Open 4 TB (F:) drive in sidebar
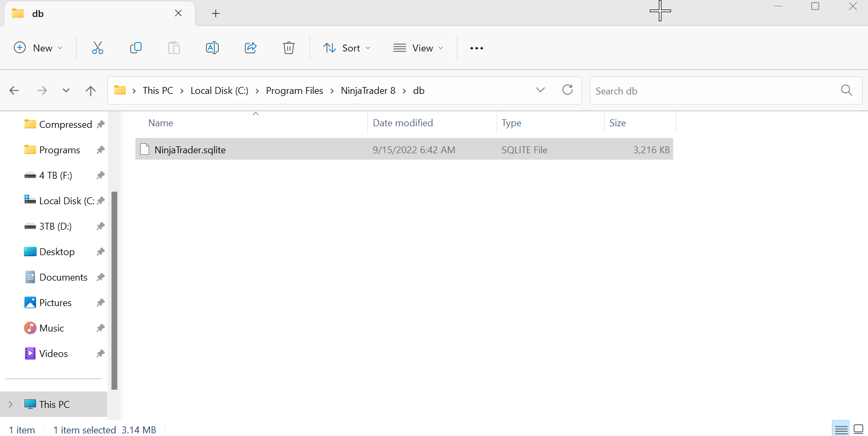Image resolution: width=868 pixels, height=436 pixels. [x=55, y=176]
